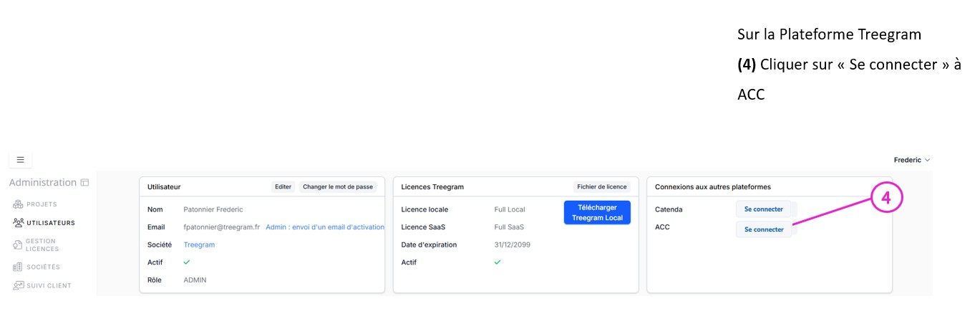
Task: Click the Suivi Client sidebar icon
Action: point(18,285)
